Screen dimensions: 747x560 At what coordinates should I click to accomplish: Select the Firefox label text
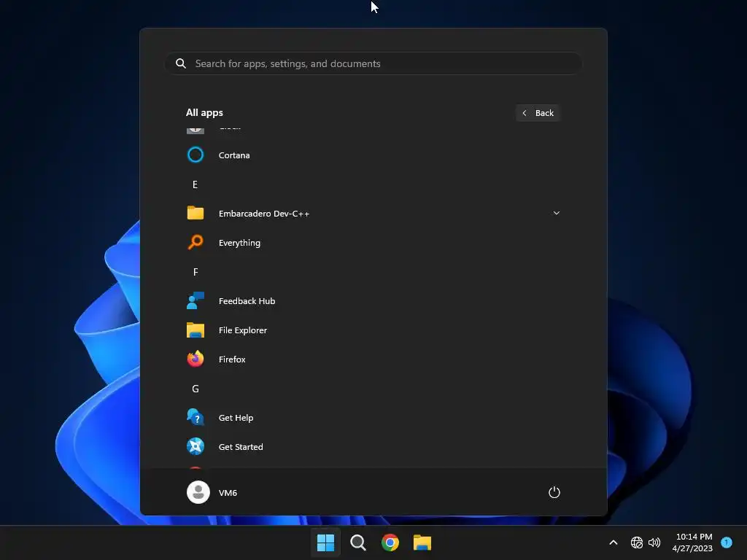coord(232,359)
